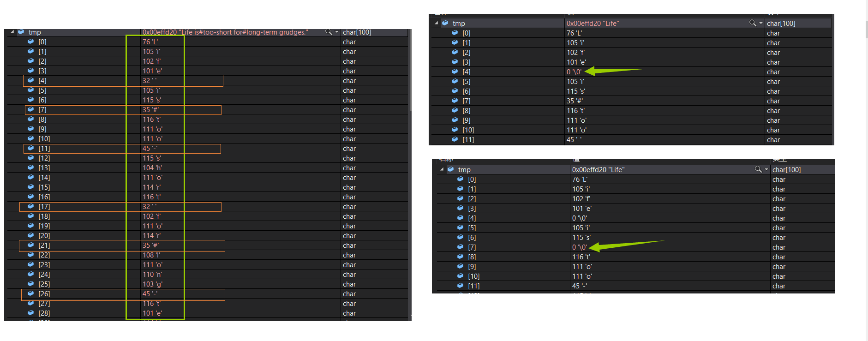Select the [11] row name in the upper-right panel

click(x=468, y=139)
